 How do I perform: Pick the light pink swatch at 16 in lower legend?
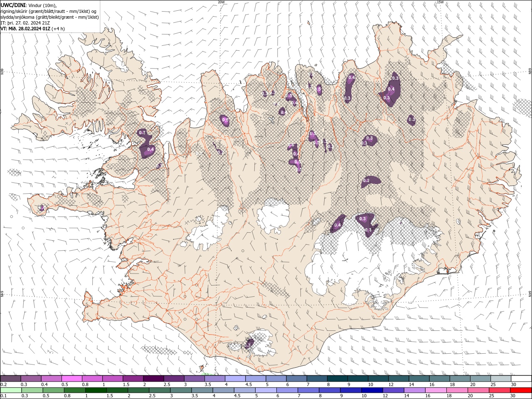click(435, 390)
